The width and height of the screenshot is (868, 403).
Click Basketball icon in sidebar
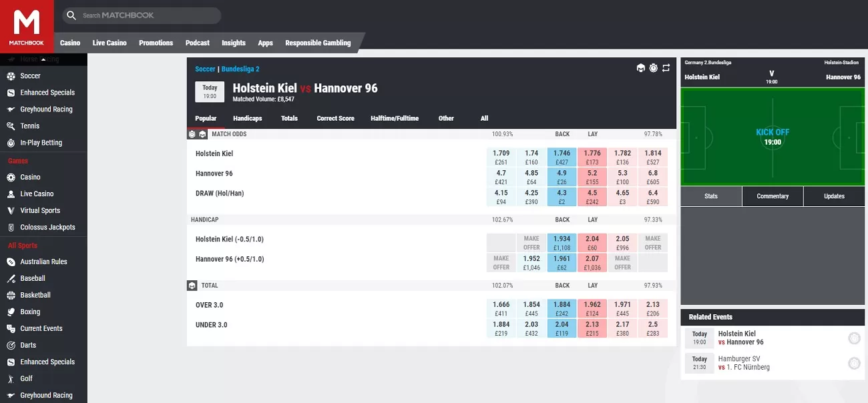[11, 296]
